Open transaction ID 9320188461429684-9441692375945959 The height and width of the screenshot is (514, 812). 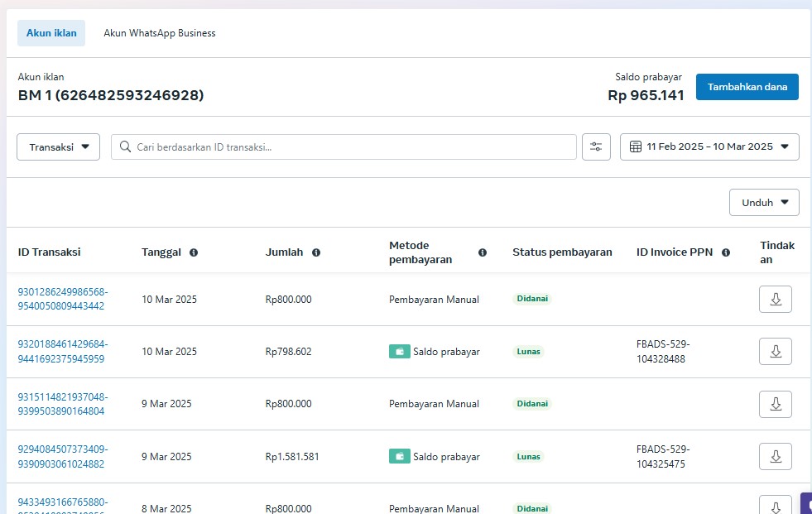(x=63, y=351)
